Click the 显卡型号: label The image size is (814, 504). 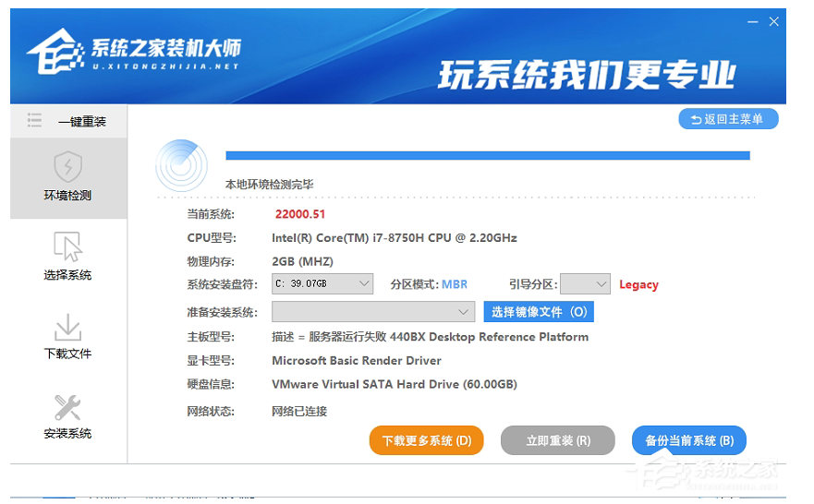(x=211, y=360)
